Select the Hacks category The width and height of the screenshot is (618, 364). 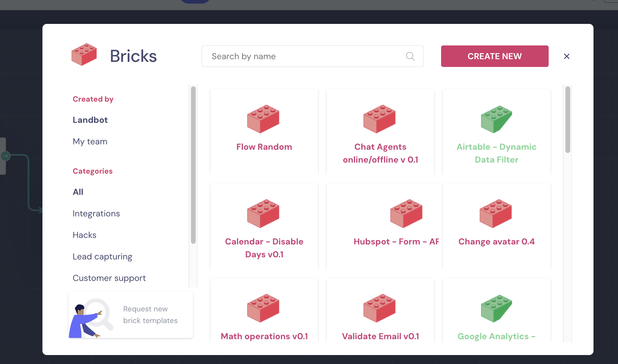tap(85, 235)
